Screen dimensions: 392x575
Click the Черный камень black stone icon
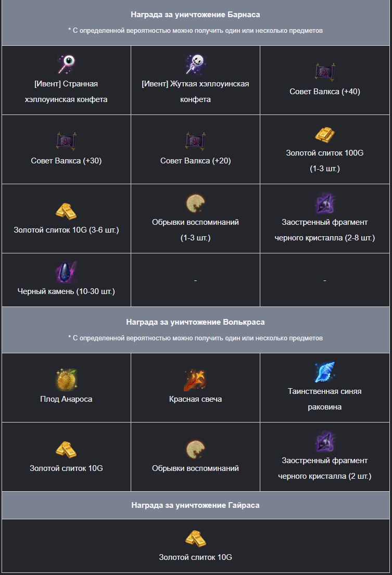pyautogui.click(x=66, y=272)
